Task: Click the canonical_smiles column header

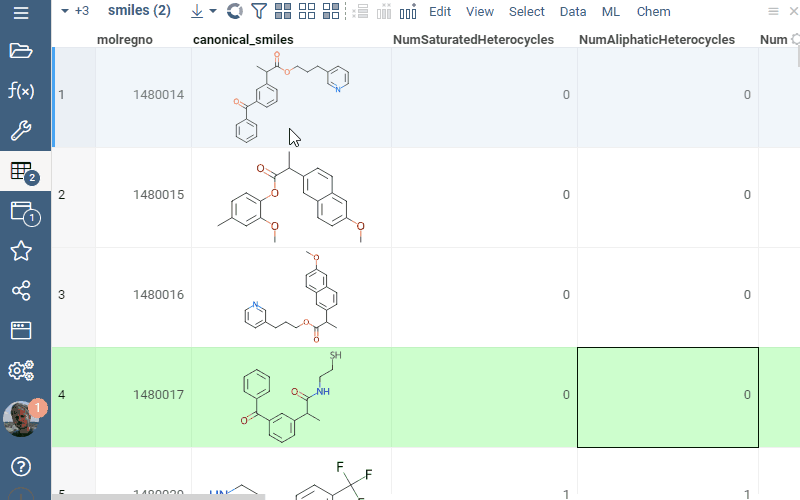Action: pyautogui.click(x=242, y=40)
